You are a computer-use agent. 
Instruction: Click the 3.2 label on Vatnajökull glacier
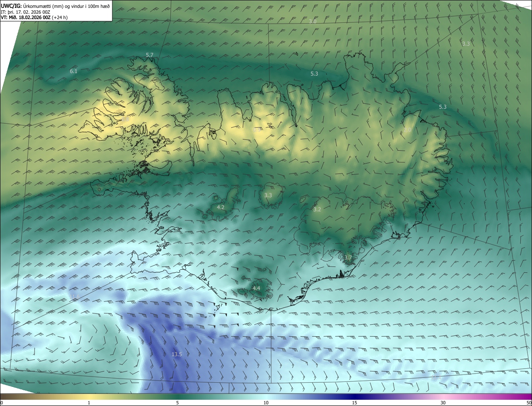pos(317,209)
